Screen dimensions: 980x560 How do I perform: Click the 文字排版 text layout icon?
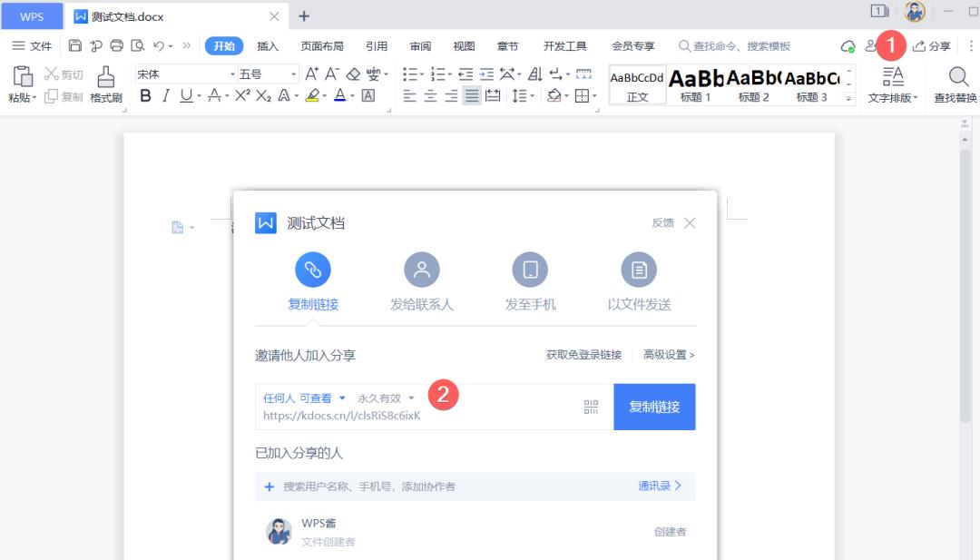(892, 85)
